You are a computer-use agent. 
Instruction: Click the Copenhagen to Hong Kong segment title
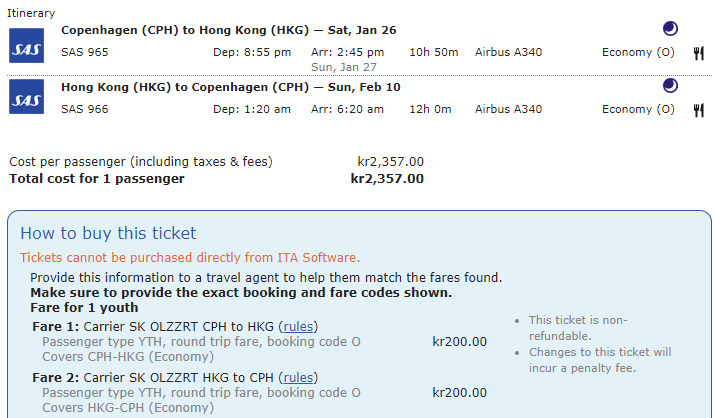coord(229,30)
